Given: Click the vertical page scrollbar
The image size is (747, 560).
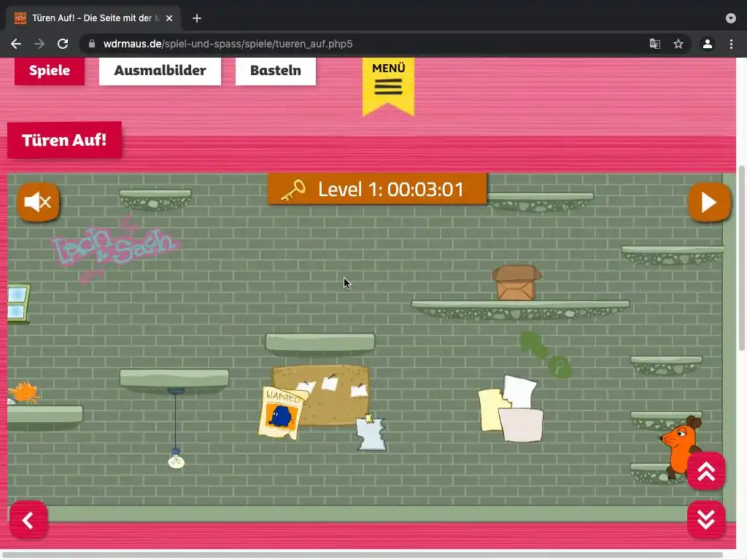Looking at the screenshot, I should (x=742, y=258).
